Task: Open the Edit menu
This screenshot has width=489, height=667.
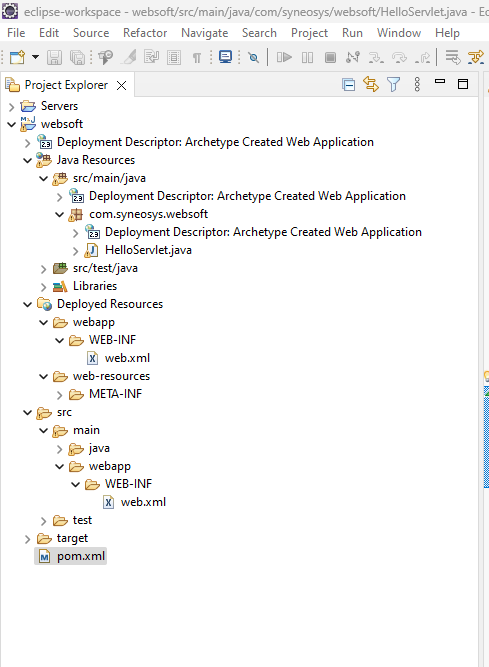Action: [49, 33]
